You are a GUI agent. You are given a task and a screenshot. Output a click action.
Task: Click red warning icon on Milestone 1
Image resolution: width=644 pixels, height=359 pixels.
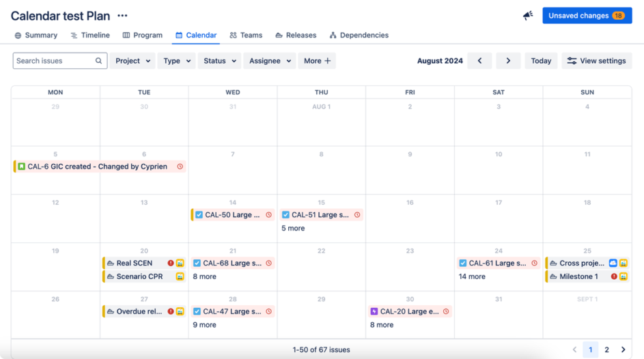(x=614, y=276)
